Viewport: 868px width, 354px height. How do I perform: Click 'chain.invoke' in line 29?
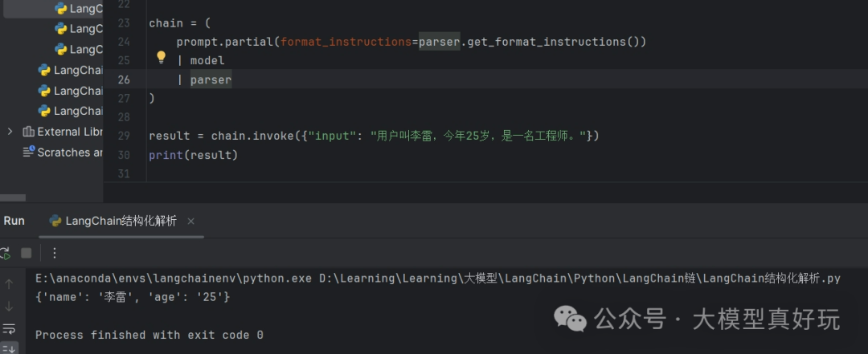pos(252,136)
